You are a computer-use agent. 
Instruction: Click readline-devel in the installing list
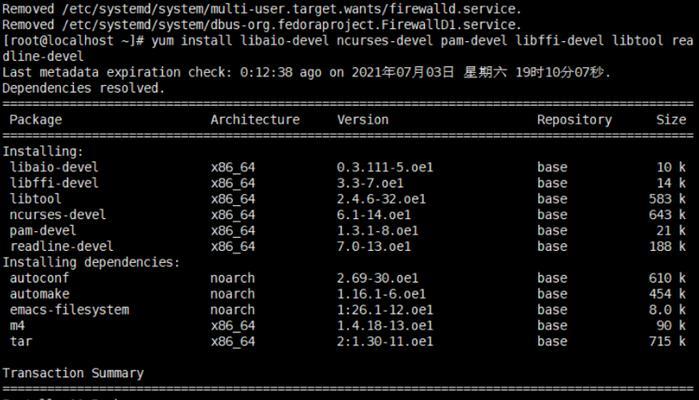coord(62,247)
